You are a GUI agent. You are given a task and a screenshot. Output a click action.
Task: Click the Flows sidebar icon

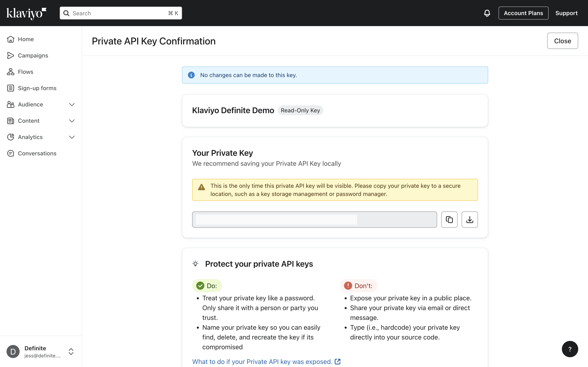tap(10, 72)
